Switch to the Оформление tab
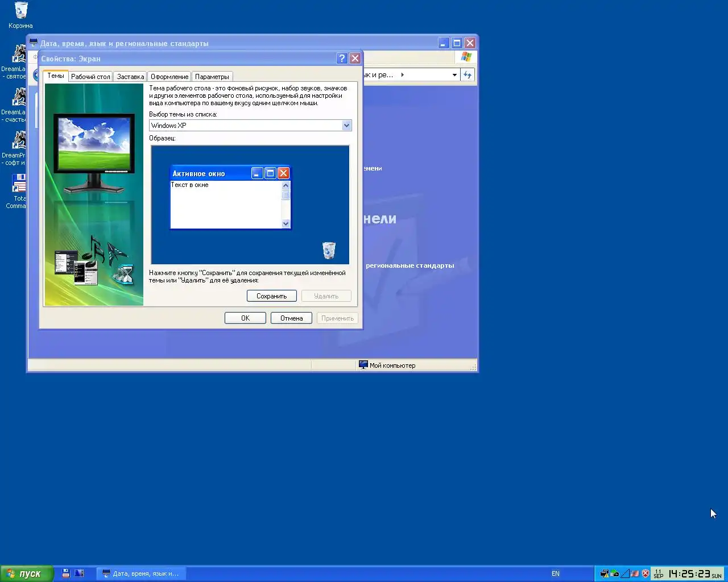Image resolution: width=728 pixels, height=582 pixels. click(x=169, y=77)
